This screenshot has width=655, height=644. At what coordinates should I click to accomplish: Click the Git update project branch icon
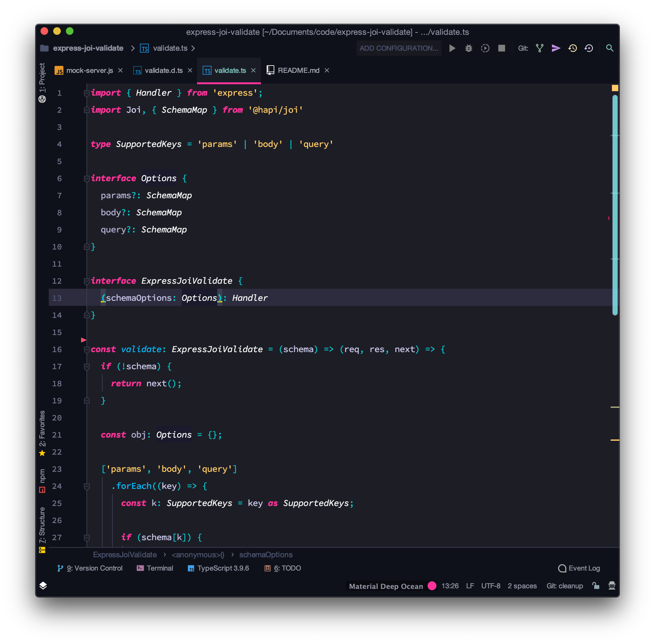click(540, 48)
